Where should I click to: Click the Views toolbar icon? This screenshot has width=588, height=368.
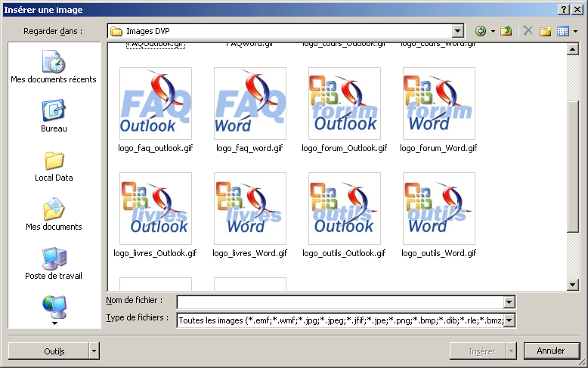[x=563, y=31]
